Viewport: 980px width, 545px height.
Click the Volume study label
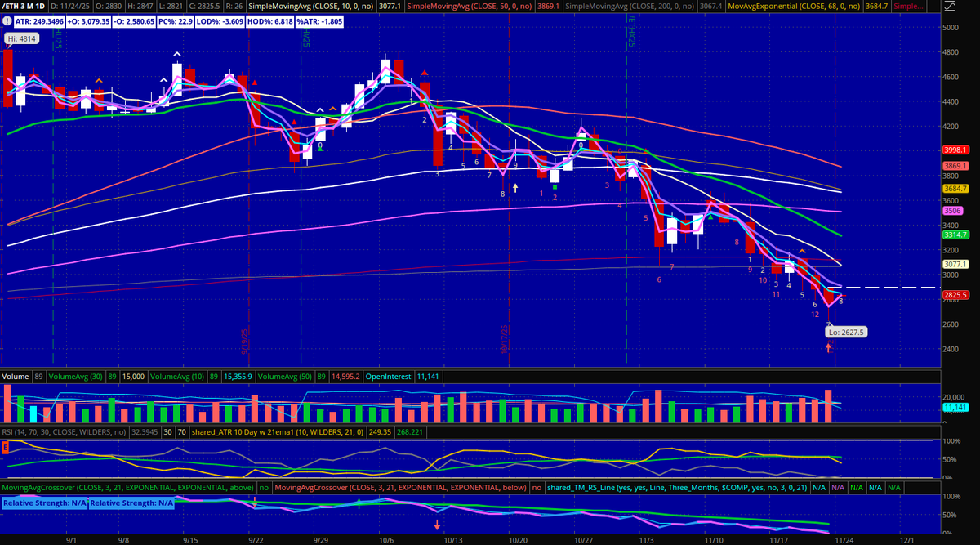[16, 377]
